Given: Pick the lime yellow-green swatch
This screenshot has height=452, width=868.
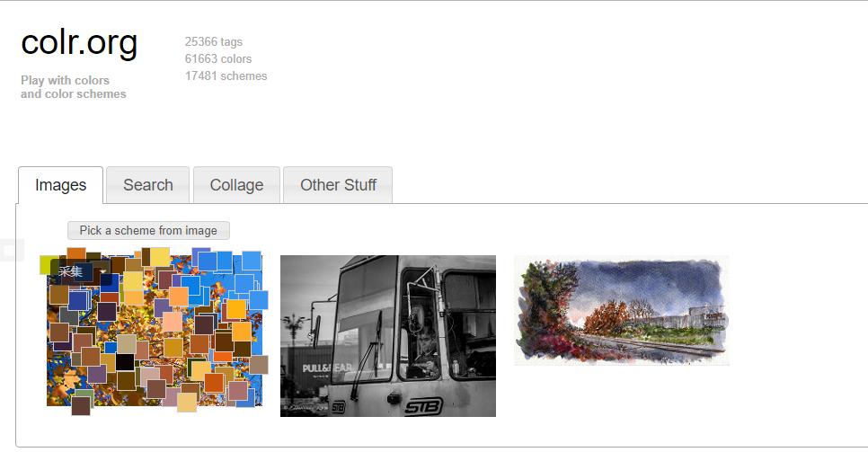Looking at the screenshot, I should click(44, 266).
